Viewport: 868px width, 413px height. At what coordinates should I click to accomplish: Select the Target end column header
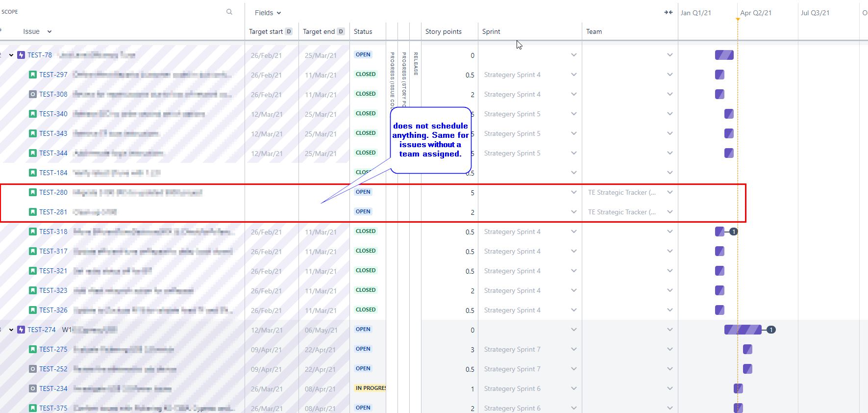point(319,31)
